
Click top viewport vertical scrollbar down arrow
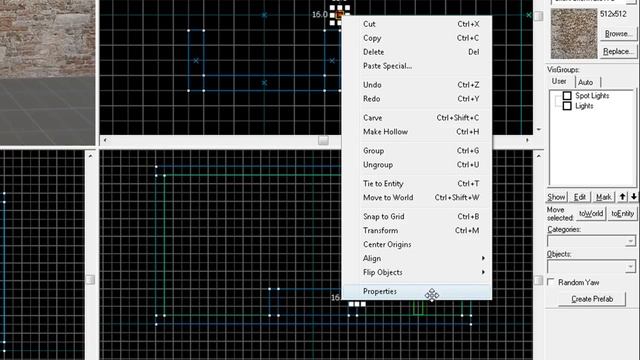click(539, 130)
